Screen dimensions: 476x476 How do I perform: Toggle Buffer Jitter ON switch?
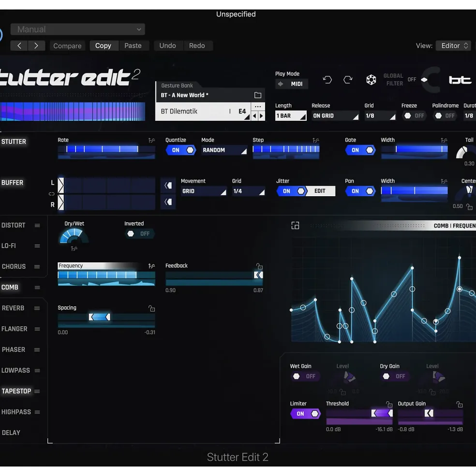point(292,191)
